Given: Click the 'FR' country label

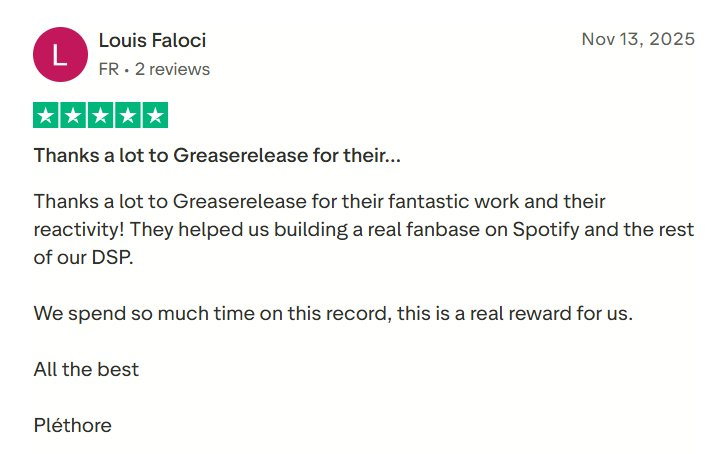Looking at the screenshot, I should 109,69.
